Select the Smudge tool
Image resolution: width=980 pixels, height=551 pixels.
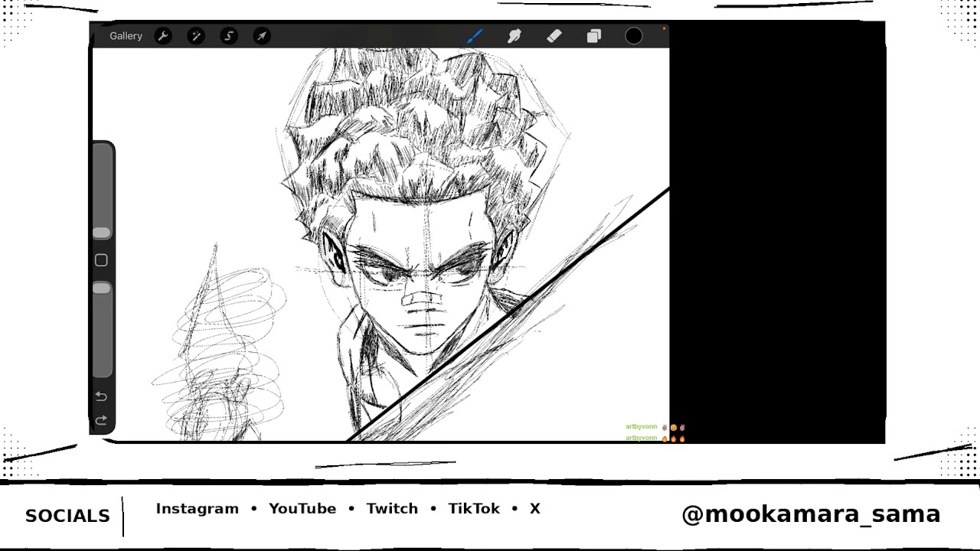514,36
